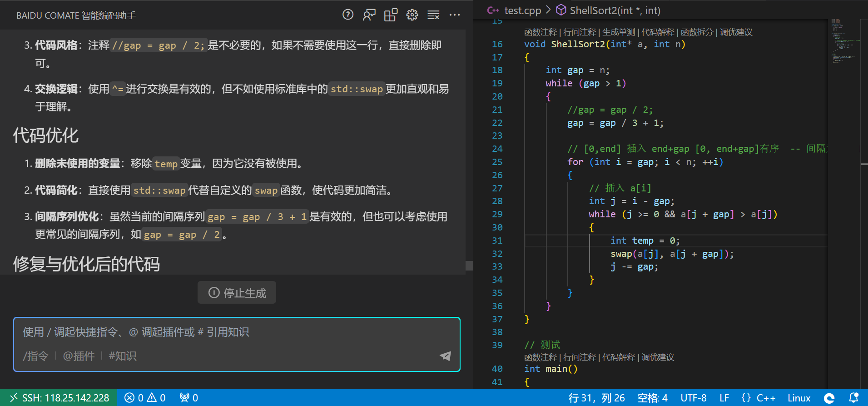This screenshot has height=406, width=868.
Task: Open the Comate more actions ellipsis
Action: 455,15
